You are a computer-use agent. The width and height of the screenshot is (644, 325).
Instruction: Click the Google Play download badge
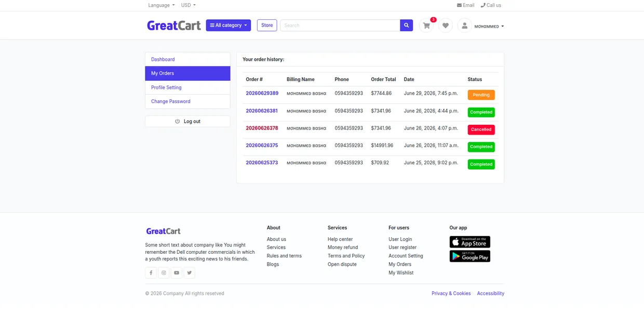[x=470, y=256]
